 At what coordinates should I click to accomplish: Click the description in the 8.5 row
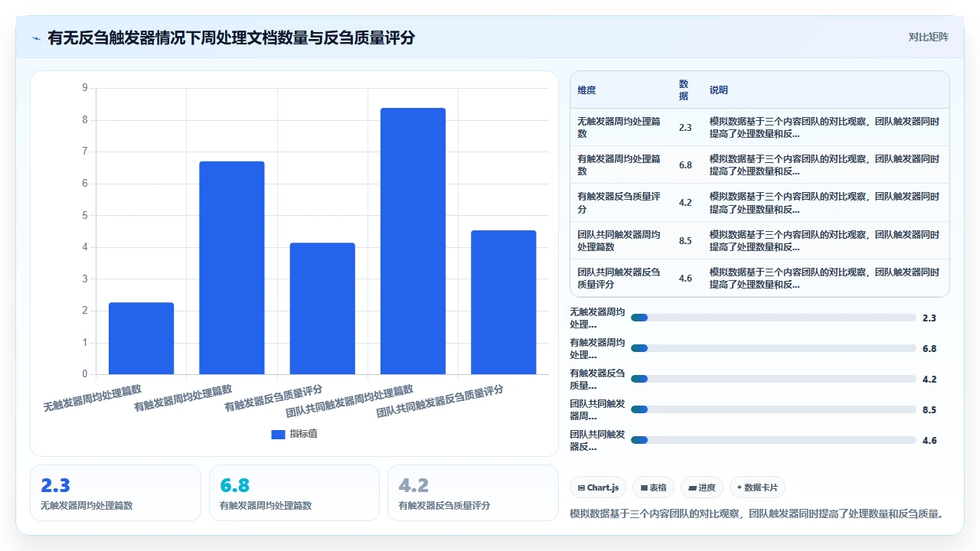point(825,240)
